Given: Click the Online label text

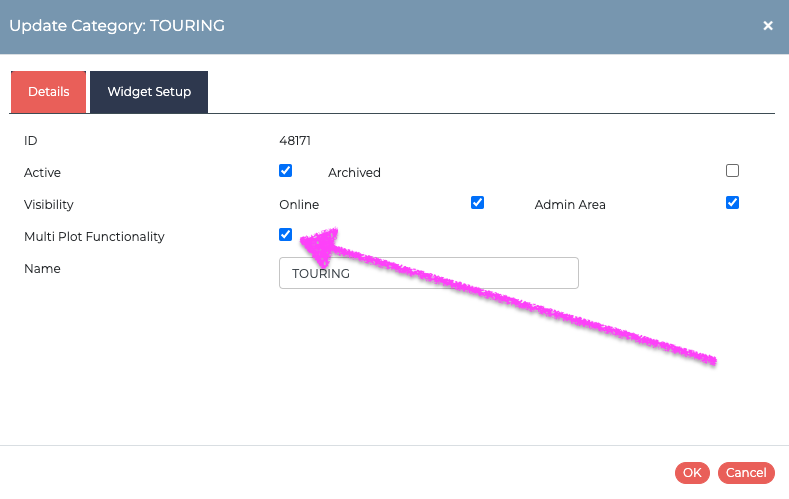Looking at the screenshot, I should pos(299,205).
